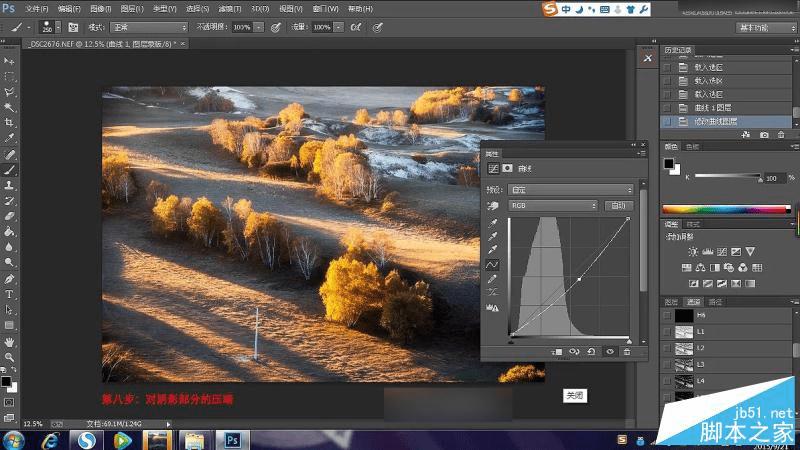The width and height of the screenshot is (800, 450).
Task: Select the Eyedropper tool in the toolbox
Action: pyautogui.click(x=9, y=138)
